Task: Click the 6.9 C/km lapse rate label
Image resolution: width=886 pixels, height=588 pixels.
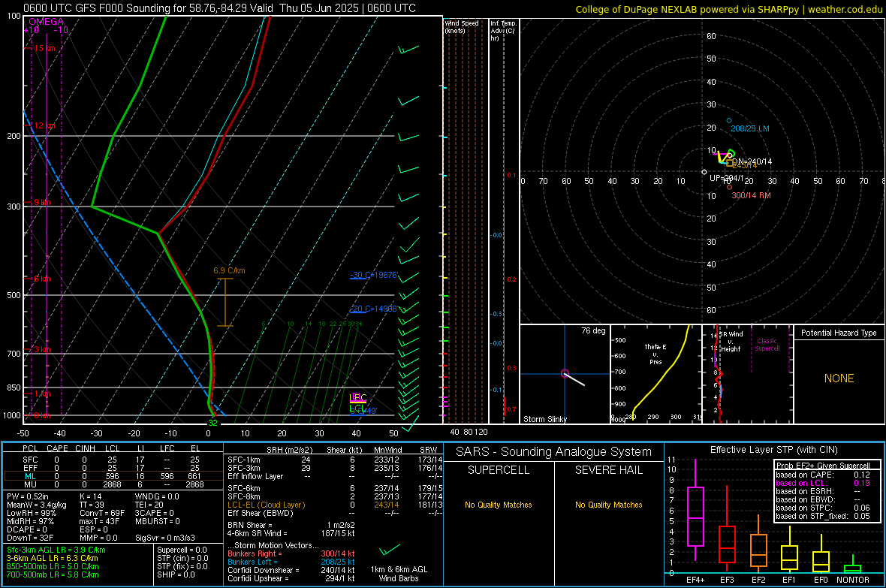Action: pyautogui.click(x=229, y=270)
